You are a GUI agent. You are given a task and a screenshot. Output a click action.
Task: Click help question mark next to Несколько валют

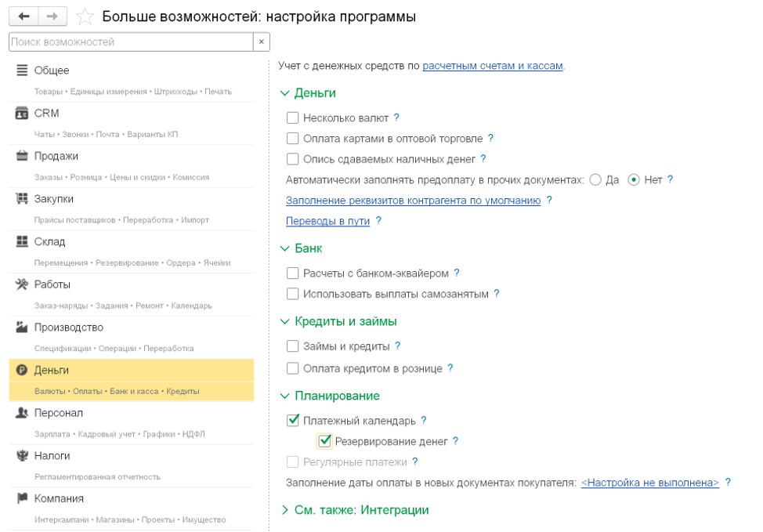(396, 118)
